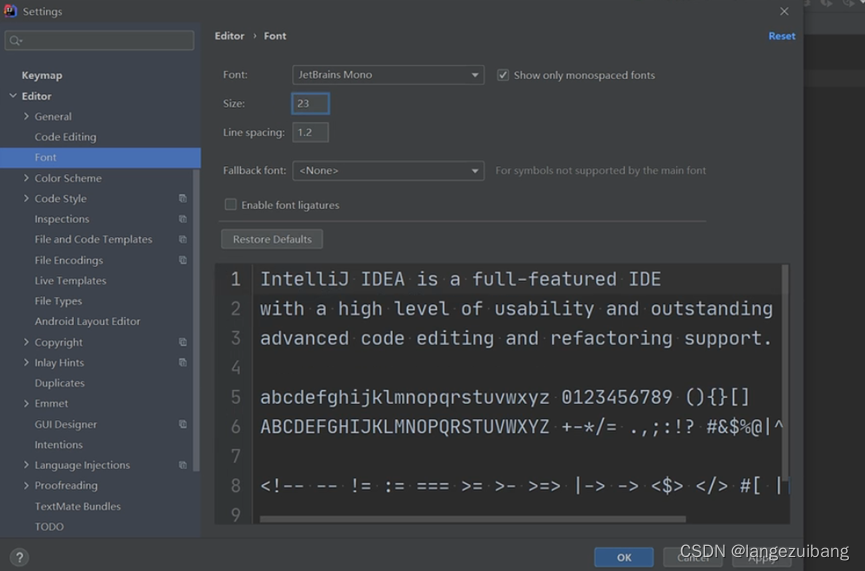865x571 pixels.
Task: Open the Fallback font dropdown
Action: [388, 170]
